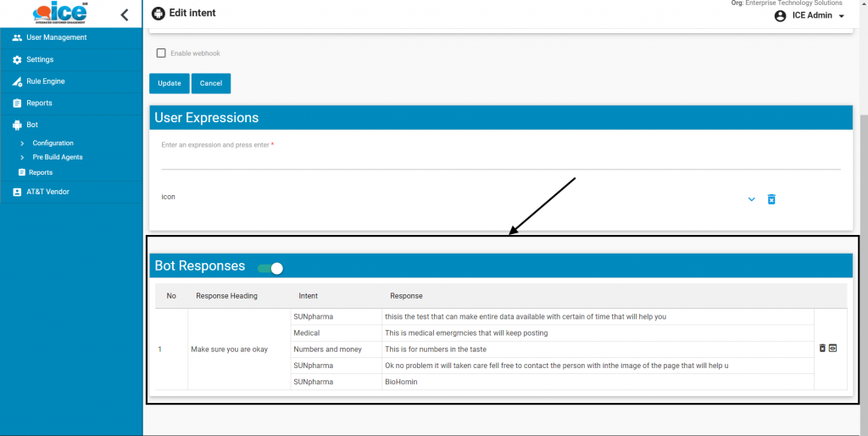Open Bot section via the android icon
The image size is (868, 436).
click(18, 125)
